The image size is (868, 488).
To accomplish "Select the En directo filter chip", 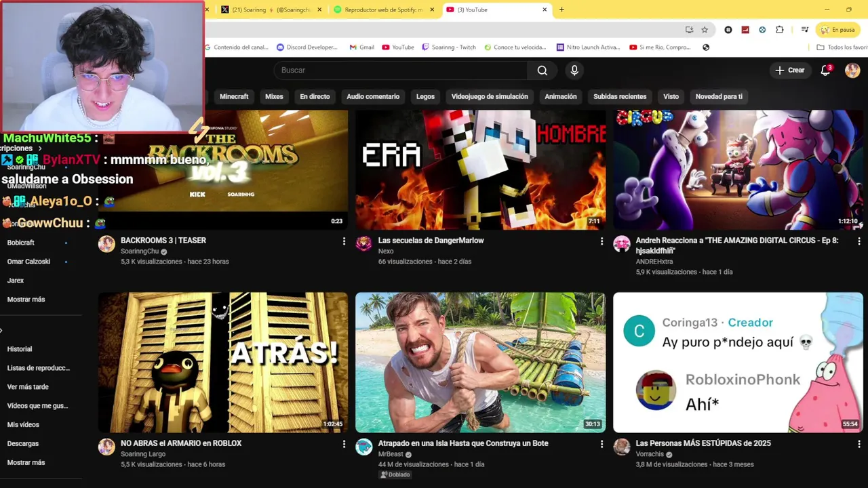I will click(315, 96).
